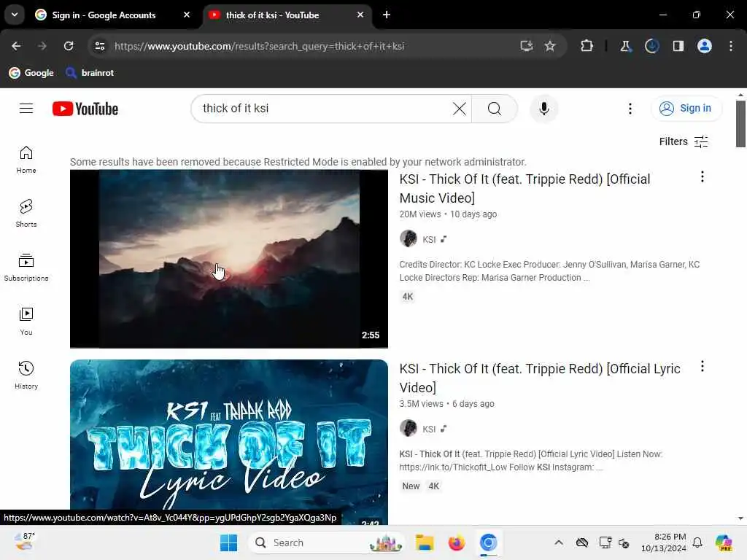This screenshot has width=747, height=560.
Task: Bookmark this page with the star
Action: 550,46
